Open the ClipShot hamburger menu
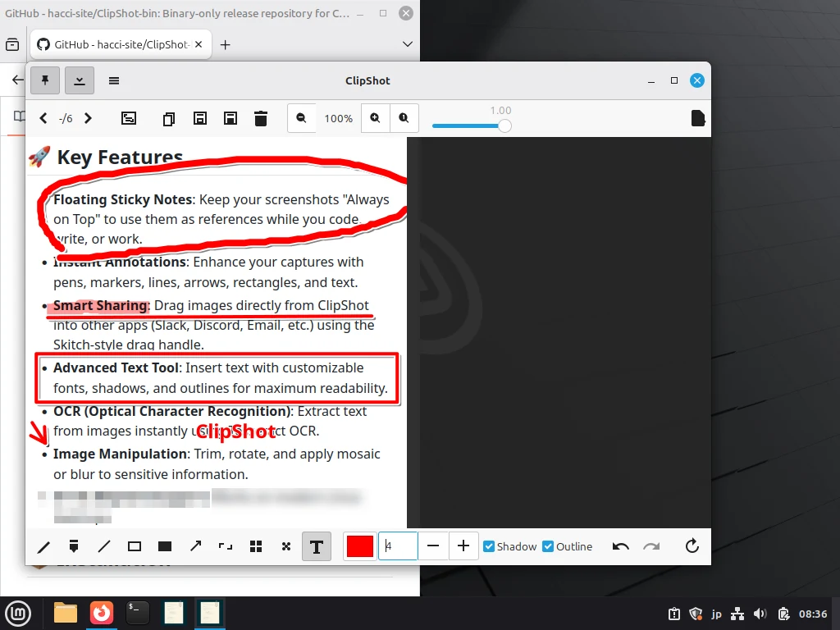Image resolution: width=840 pixels, height=630 pixels. tap(113, 80)
